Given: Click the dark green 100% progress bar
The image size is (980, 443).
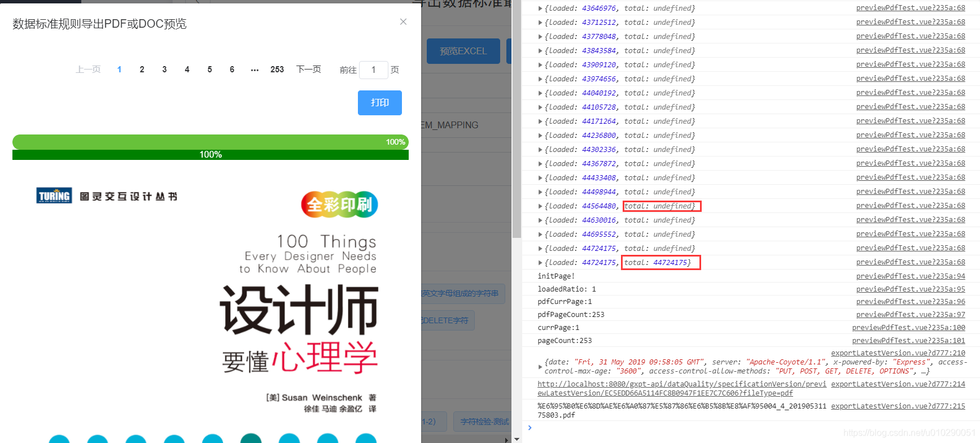Looking at the screenshot, I should (210, 154).
